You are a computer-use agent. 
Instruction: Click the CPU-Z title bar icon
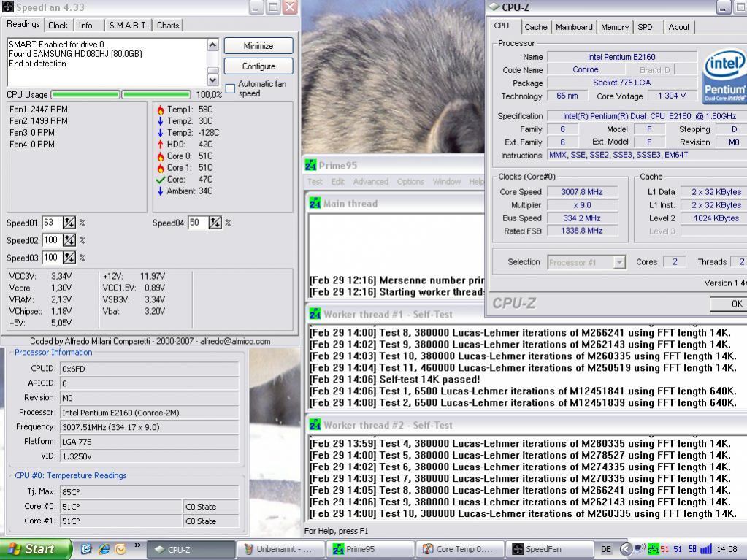coord(494,7)
